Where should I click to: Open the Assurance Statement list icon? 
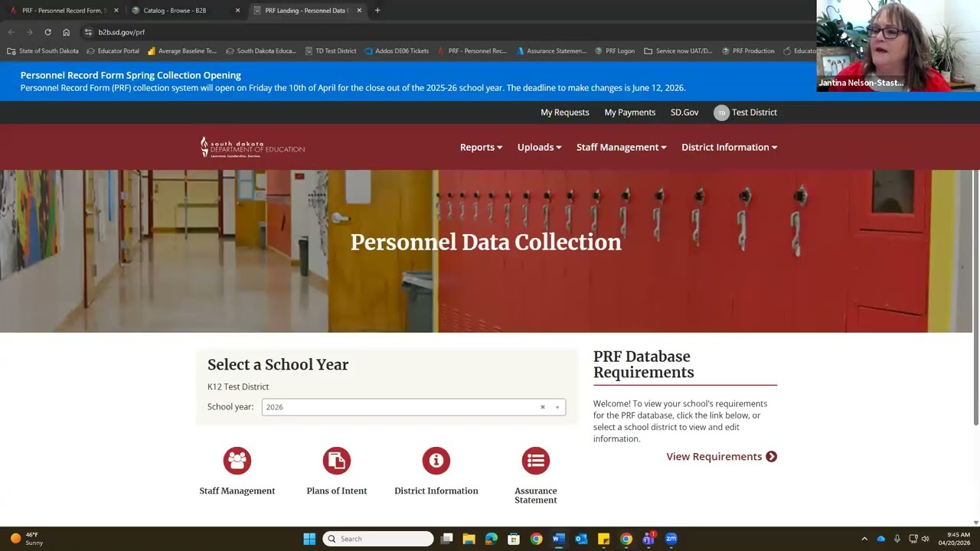click(x=536, y=461)
